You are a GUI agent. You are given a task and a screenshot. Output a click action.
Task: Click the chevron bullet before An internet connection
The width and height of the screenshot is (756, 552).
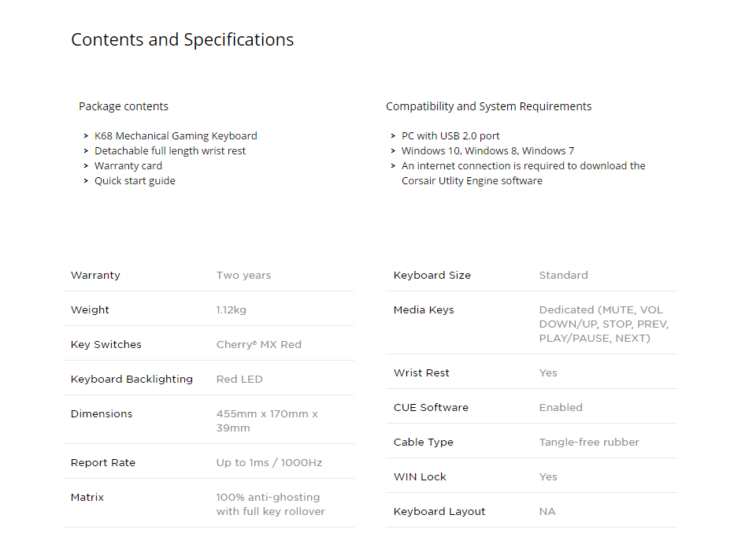point(393,166)
